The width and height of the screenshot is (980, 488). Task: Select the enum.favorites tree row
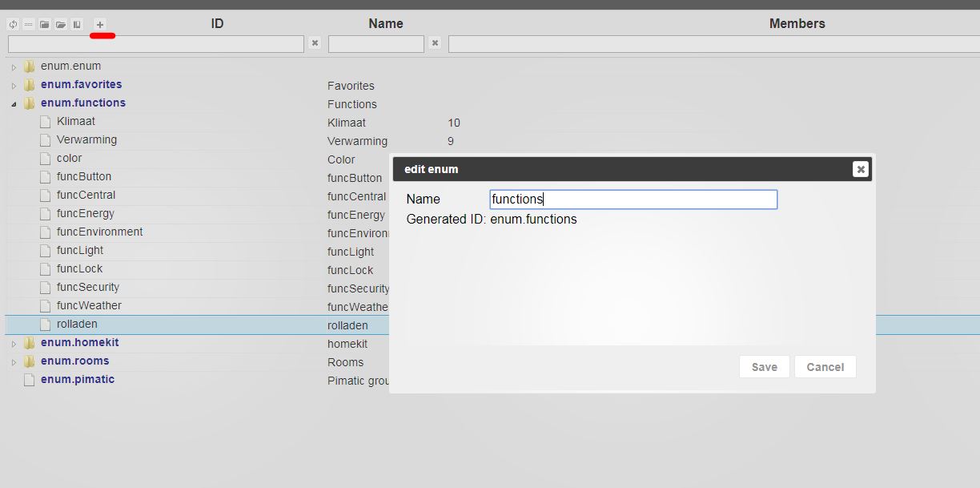(x=82, y=85)
